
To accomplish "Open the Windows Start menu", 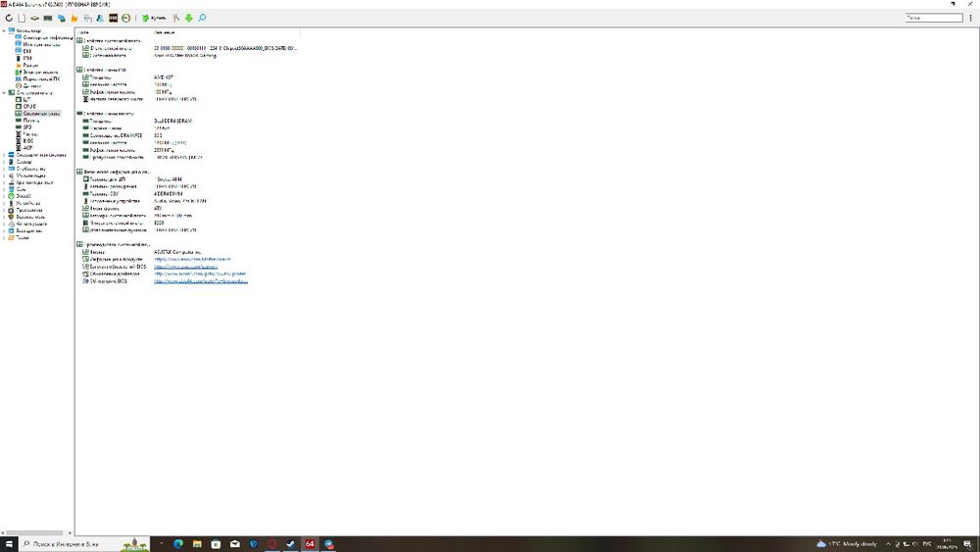I will [x=9, y=544].
